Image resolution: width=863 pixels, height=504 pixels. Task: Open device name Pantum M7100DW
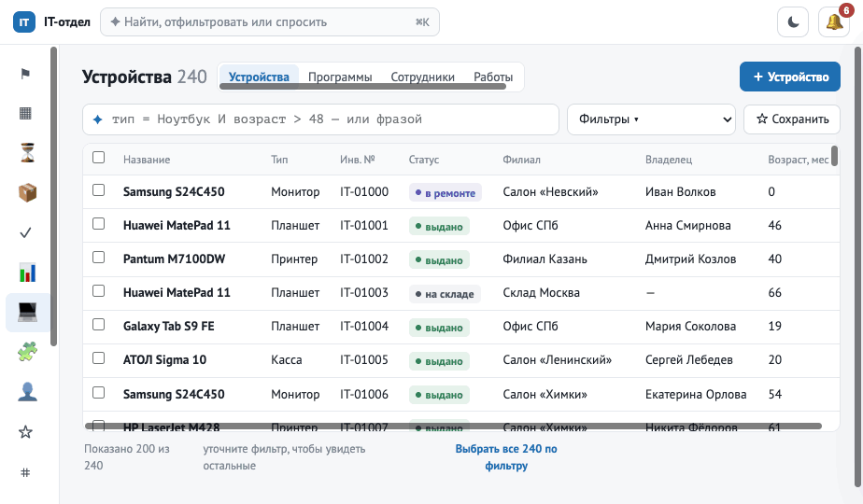[174, 259]
